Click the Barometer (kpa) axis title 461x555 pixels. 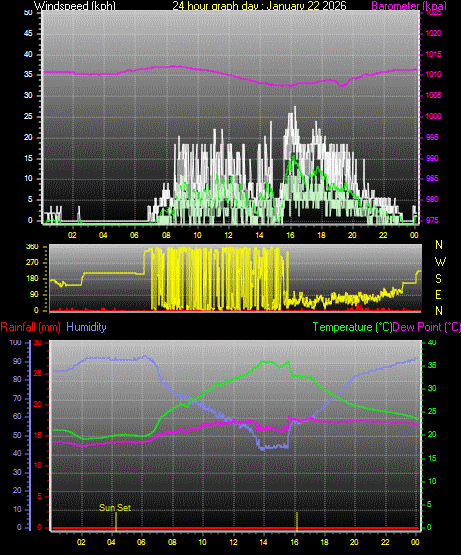tap(409, 6)
